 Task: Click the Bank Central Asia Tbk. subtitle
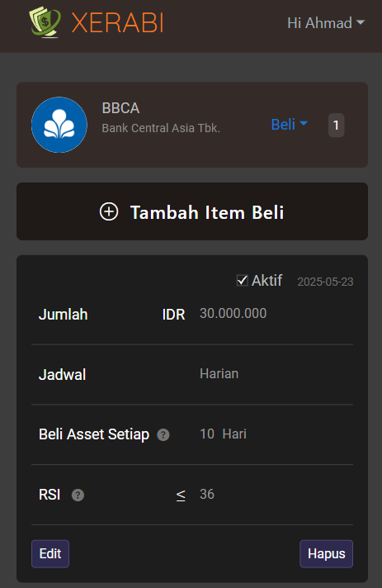coord(161,128)
